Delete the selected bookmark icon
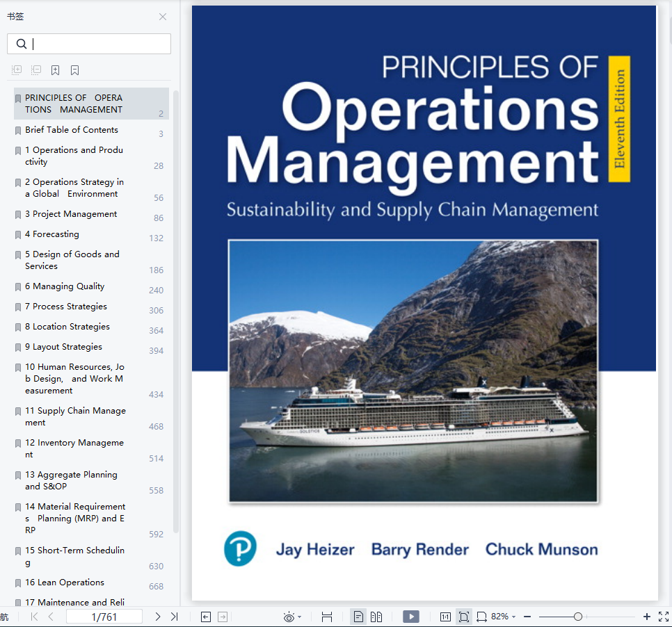The width and height of the screenshot is (672, 627). click(x=74, y=70)
